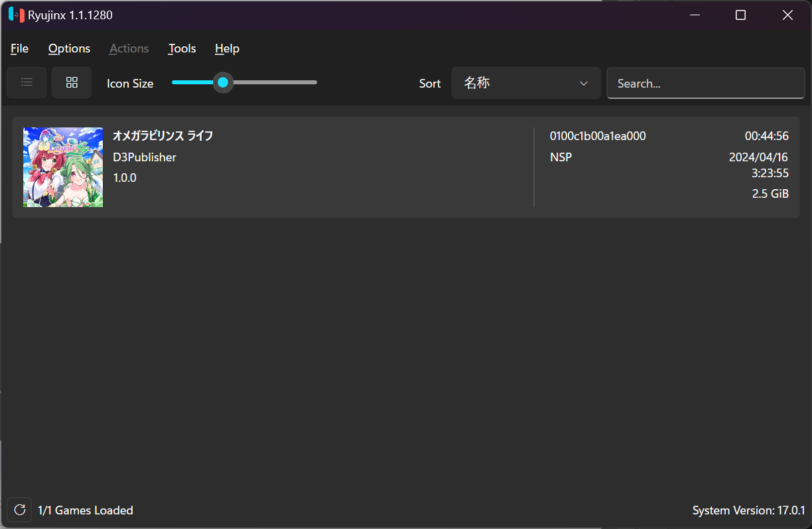Click the Ryujinx logo in title bar
This screenshot has height=529, width=812.
pyautogui.click(x=17, y=15)
